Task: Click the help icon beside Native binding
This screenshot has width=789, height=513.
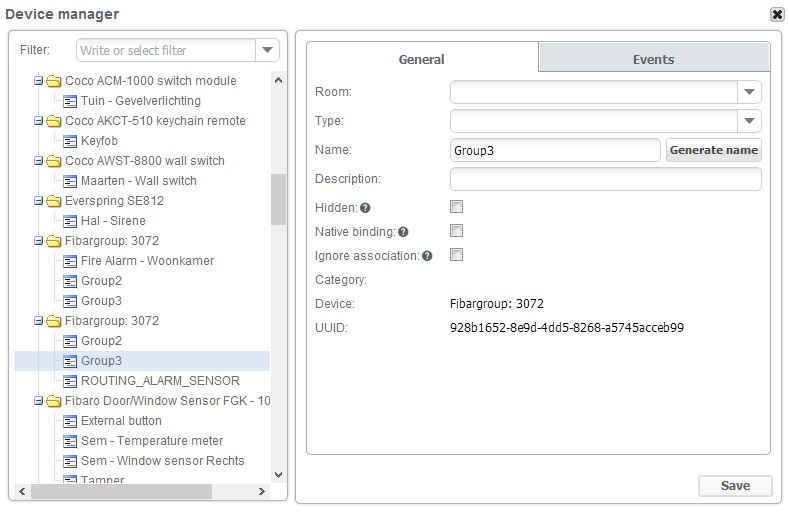Action: coord(403,232)
